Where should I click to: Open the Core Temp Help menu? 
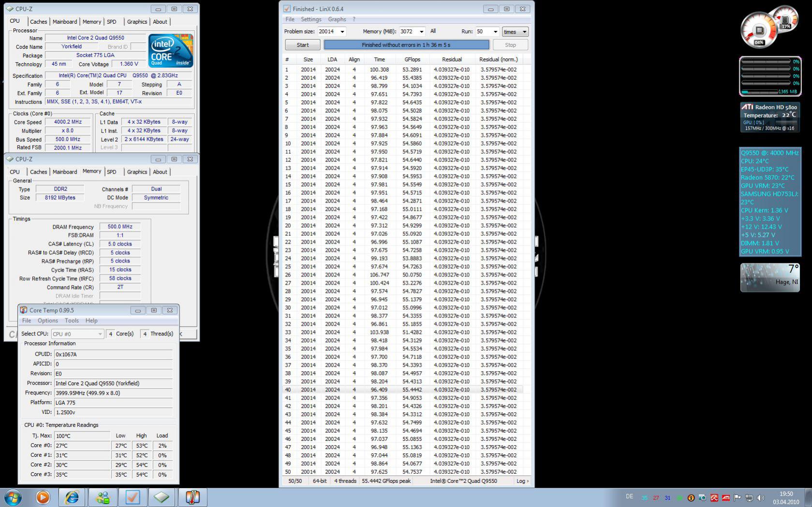point(91,320)
